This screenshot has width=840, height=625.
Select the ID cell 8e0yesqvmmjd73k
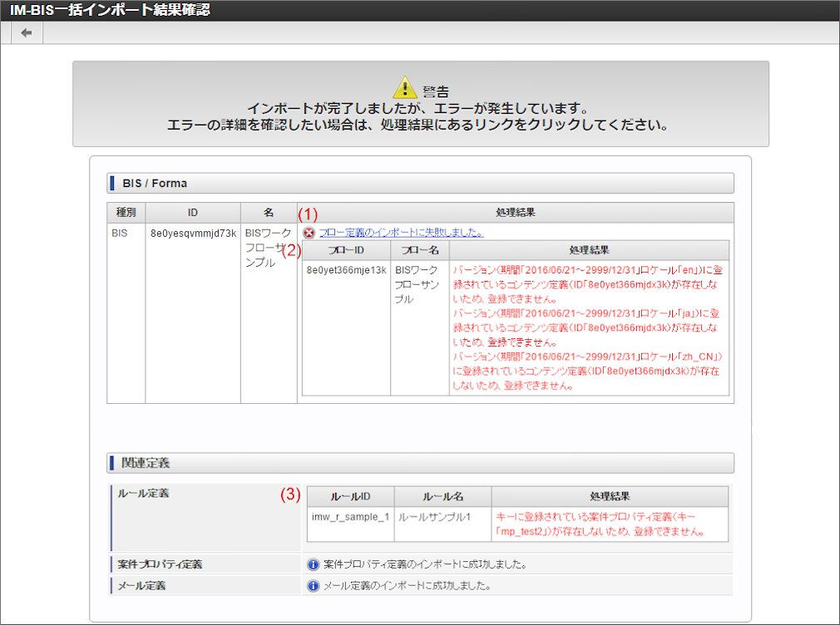(x=193, y=234)
